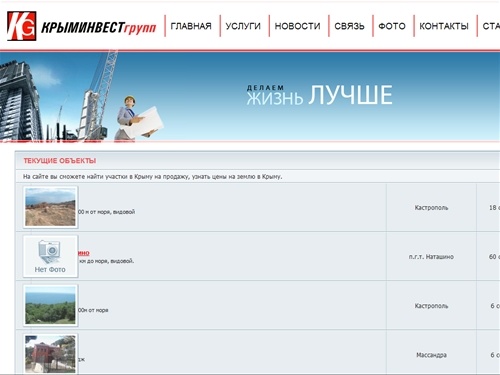Click the KG Крыминвест групп logo
Screen dimensions: 500x375
click(82, 26)
